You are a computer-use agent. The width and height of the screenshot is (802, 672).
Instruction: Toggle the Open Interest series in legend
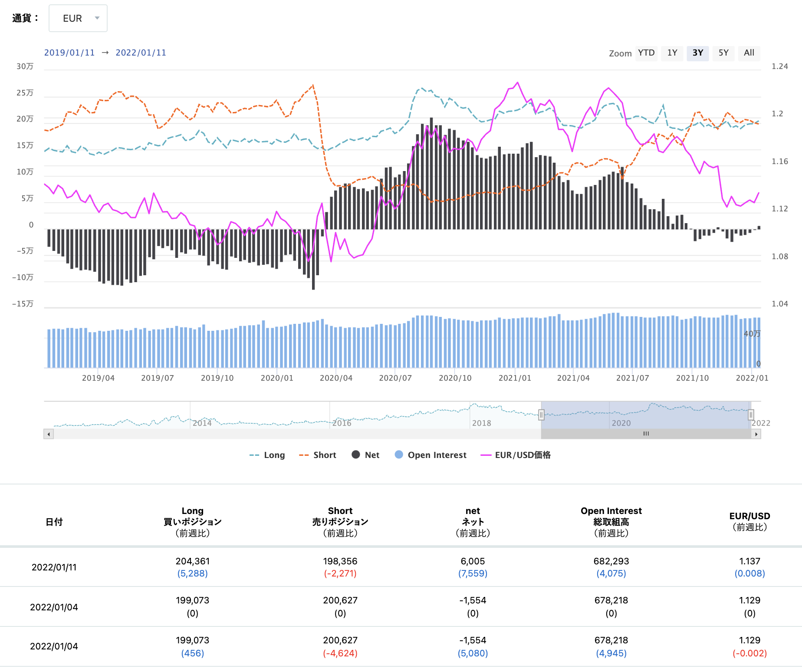431,455
